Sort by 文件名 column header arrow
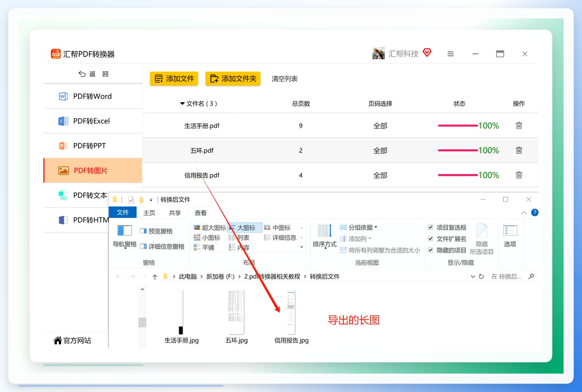 click(183, 103)
